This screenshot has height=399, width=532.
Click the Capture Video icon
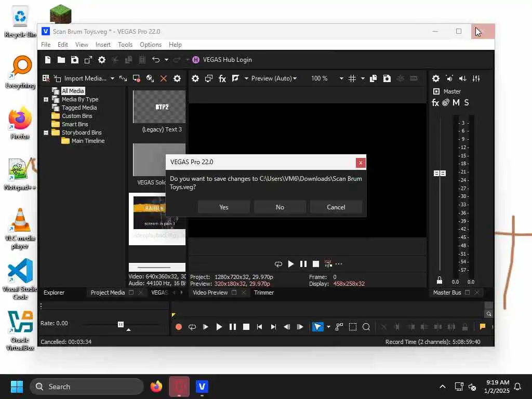[137, 78]
